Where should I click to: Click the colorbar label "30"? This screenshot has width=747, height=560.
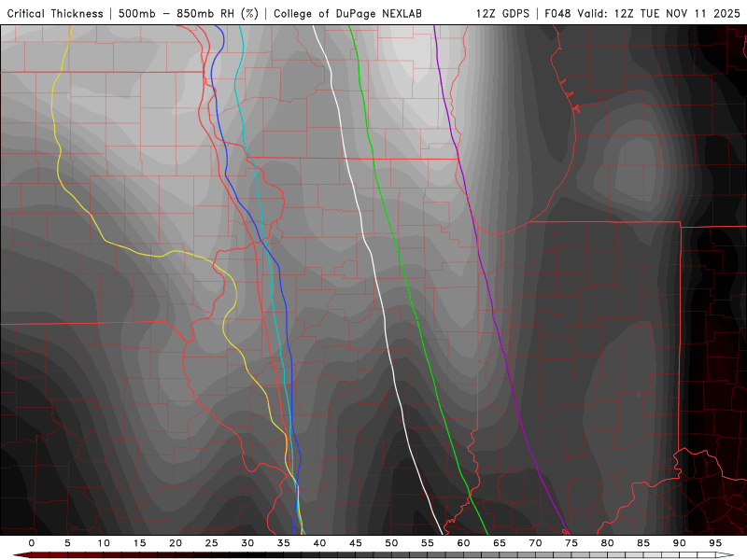[x=247, y=543]
